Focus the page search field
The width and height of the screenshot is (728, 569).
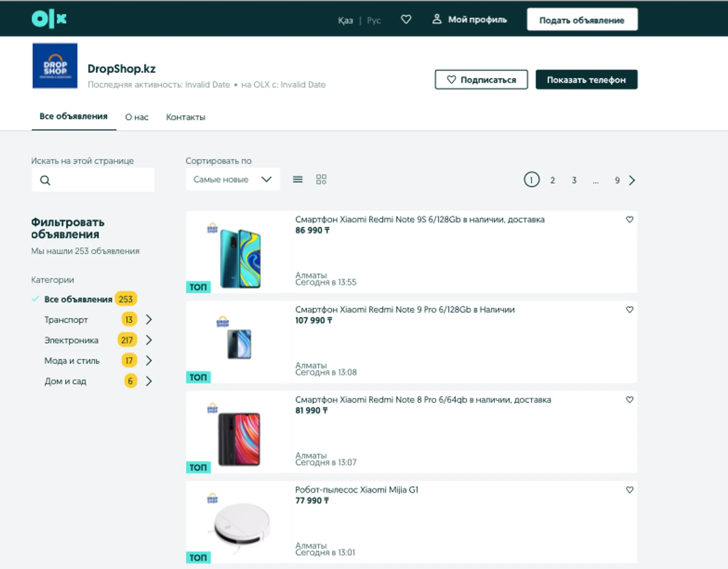(x=93, y=180)
